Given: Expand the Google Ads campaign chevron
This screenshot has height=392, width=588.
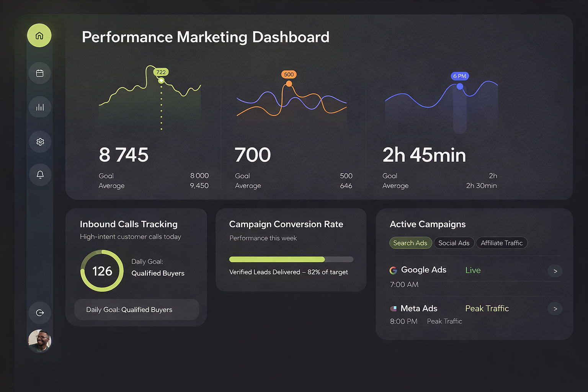Looking at the screenshot, I should (x=555, y=271).
